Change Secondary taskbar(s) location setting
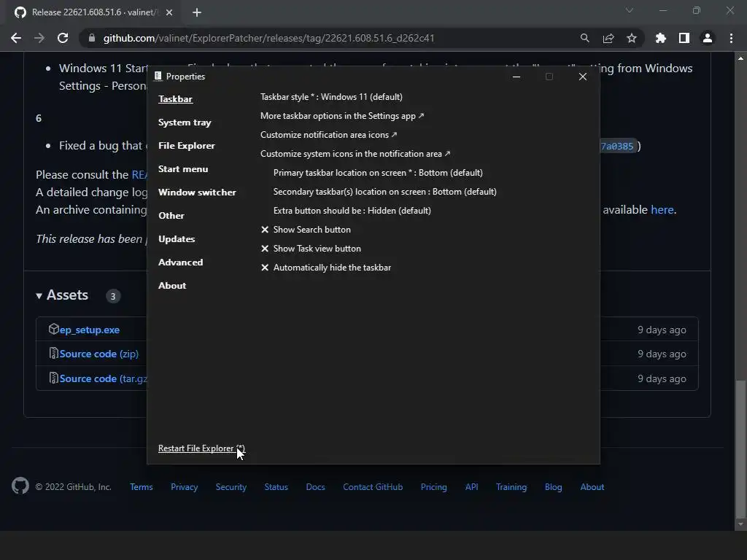Screen dimensions: 747x560 tap(385, 192)
